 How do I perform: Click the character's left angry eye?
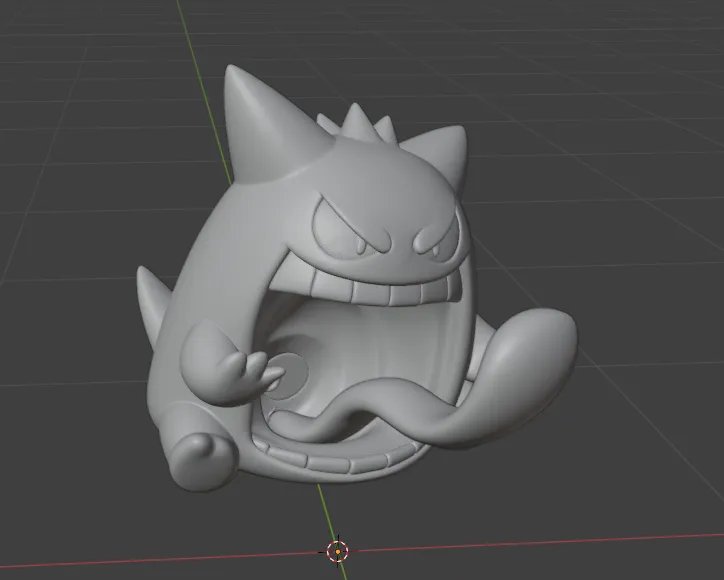click(x=340, y=230)
